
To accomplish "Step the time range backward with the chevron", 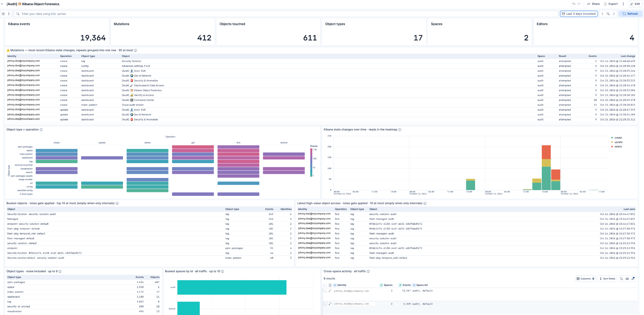I will click(x=602, y=14).
